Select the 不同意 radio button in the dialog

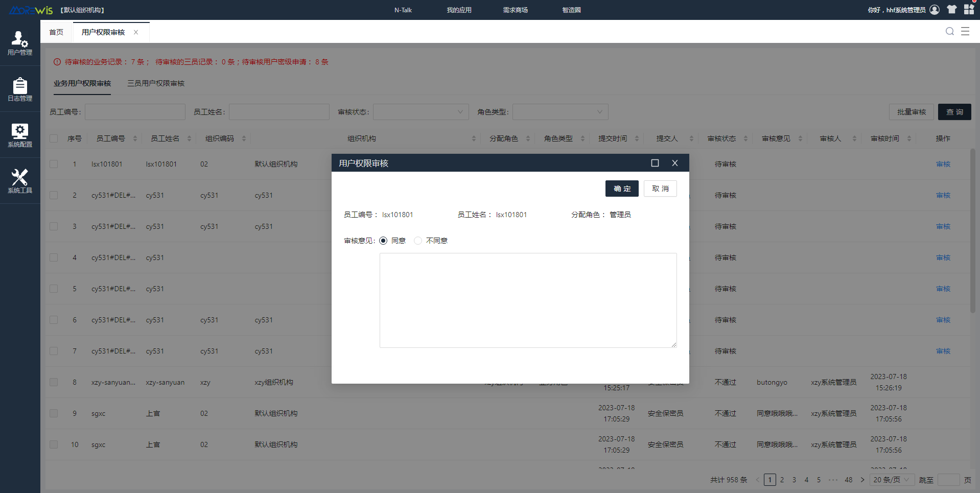click(x=418, y=240)
